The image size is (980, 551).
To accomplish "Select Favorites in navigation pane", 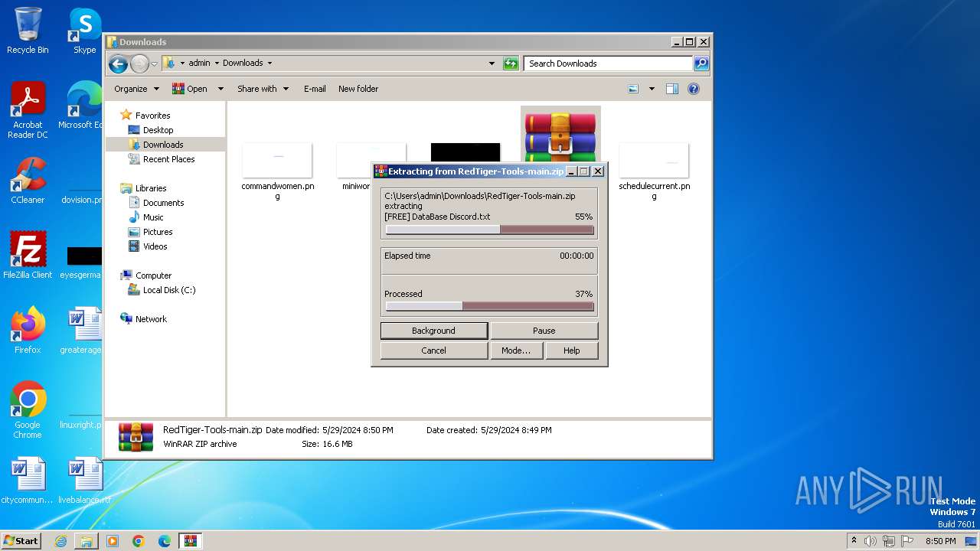I will click(x=152, y=116).
